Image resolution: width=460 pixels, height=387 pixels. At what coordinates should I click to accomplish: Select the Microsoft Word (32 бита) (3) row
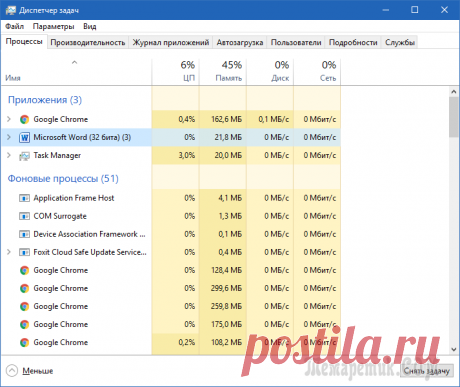(171, 137)
